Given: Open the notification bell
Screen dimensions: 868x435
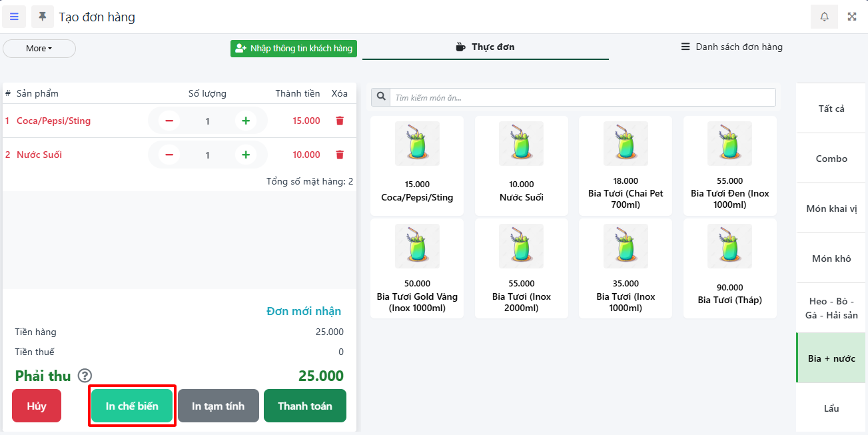Looking at the screenshot, I should pos(824,17).
